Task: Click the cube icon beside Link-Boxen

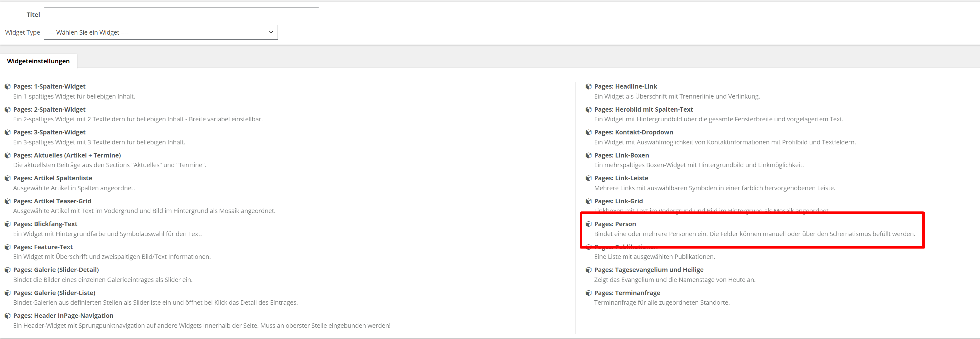Action: pos(588,156)
